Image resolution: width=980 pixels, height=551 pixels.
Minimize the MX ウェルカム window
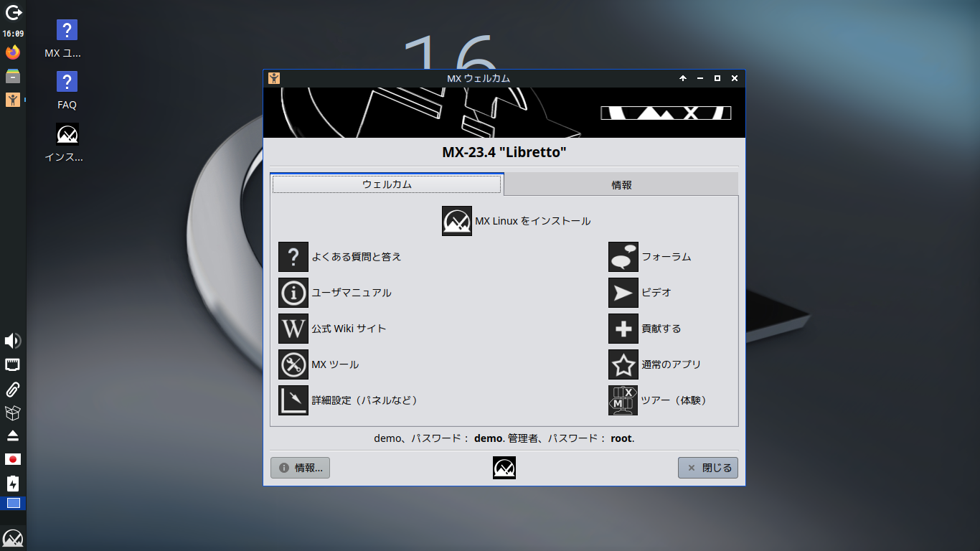[x=700, y=78]
